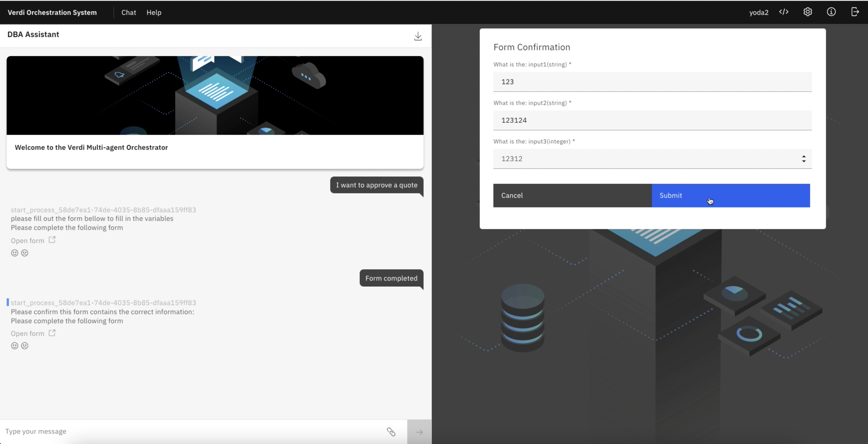Open the Help menu item
The width and height of the screenshot is (868, 444).
tap(154, 12)
